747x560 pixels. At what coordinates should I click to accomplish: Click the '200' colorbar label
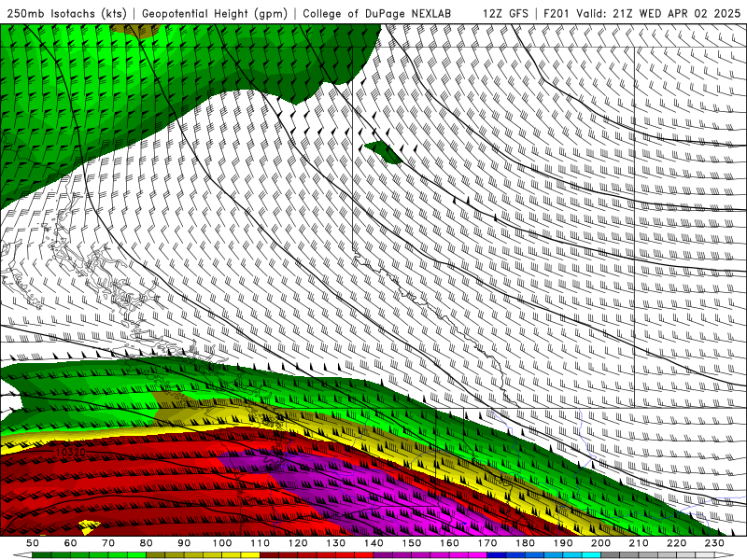click(600, 543)
